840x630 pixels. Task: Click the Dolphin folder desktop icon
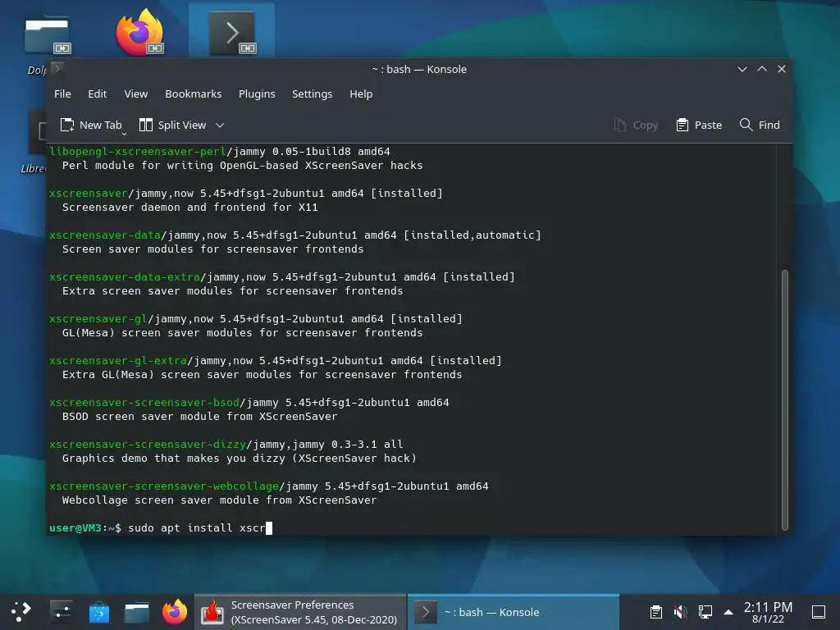pos(47,36)
